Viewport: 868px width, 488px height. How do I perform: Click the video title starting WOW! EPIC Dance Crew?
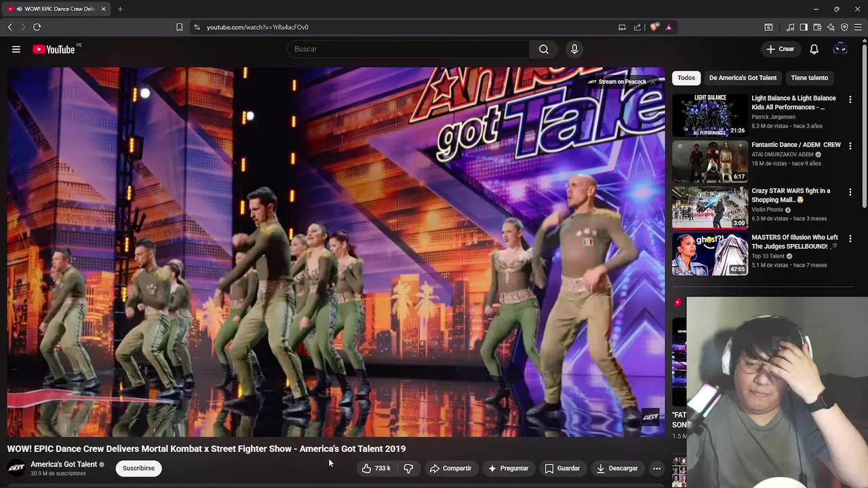[x=206, y=449]
